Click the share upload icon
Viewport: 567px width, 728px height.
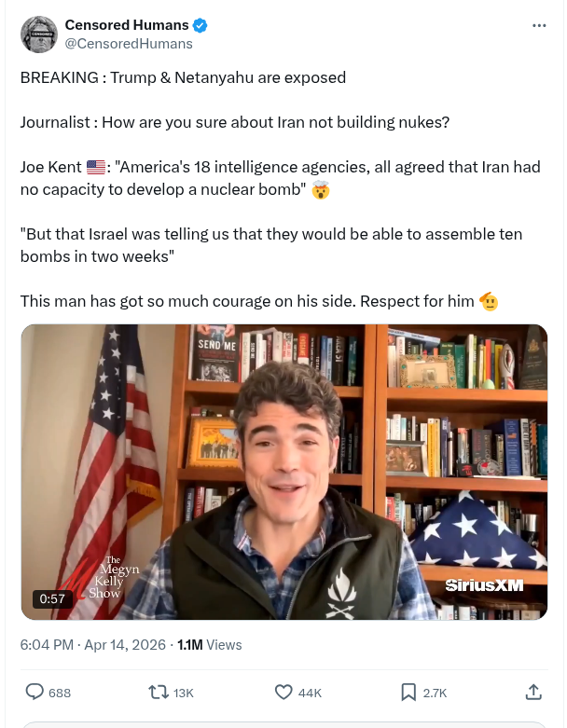533,693
